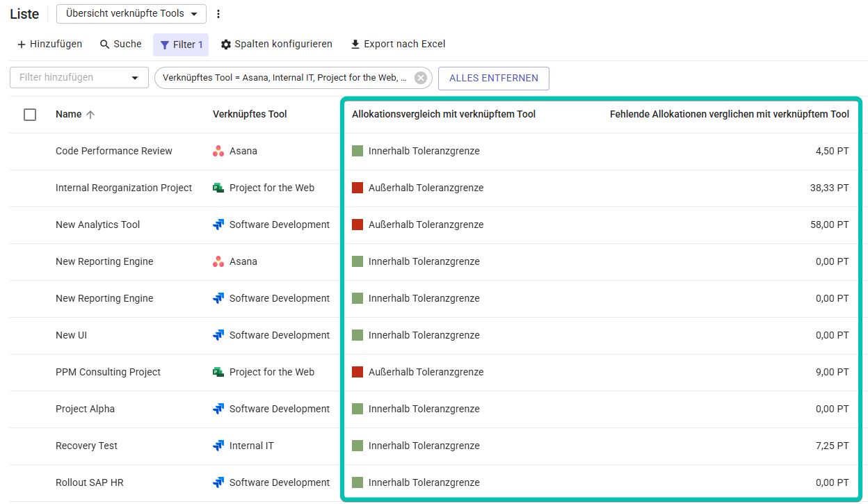This screenshot has height=504, width=868.
Task: Click Project for the Web icon in PPM Consulting row
Action: coord(218,372)
